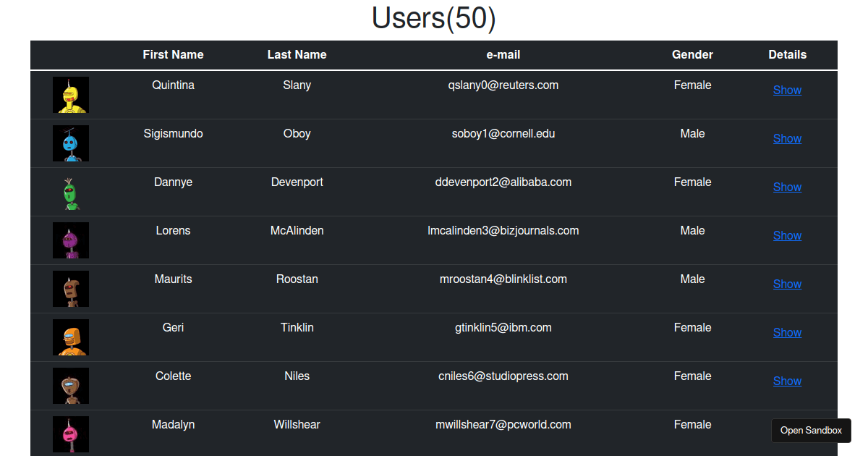Open details for Dannye Devenport
The height and width of the screenshot is (456, 868).
(x=787, y=187)
